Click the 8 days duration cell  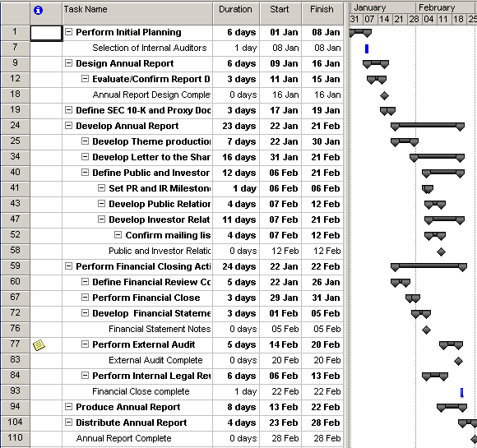tap(236, 407)
